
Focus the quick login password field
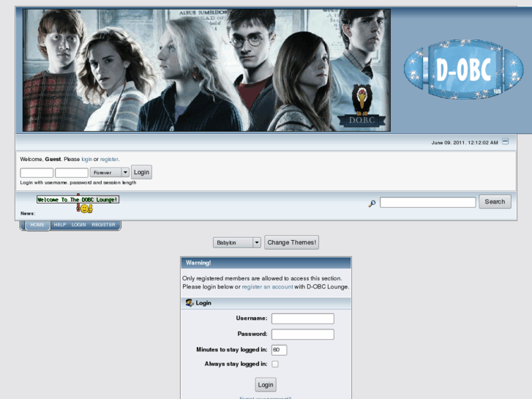tap(72, 173)
